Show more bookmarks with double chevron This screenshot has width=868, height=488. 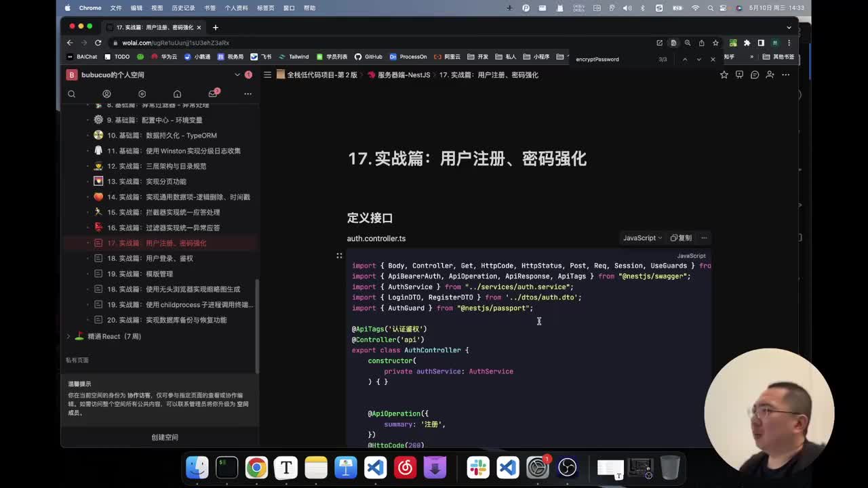[751, 57]
